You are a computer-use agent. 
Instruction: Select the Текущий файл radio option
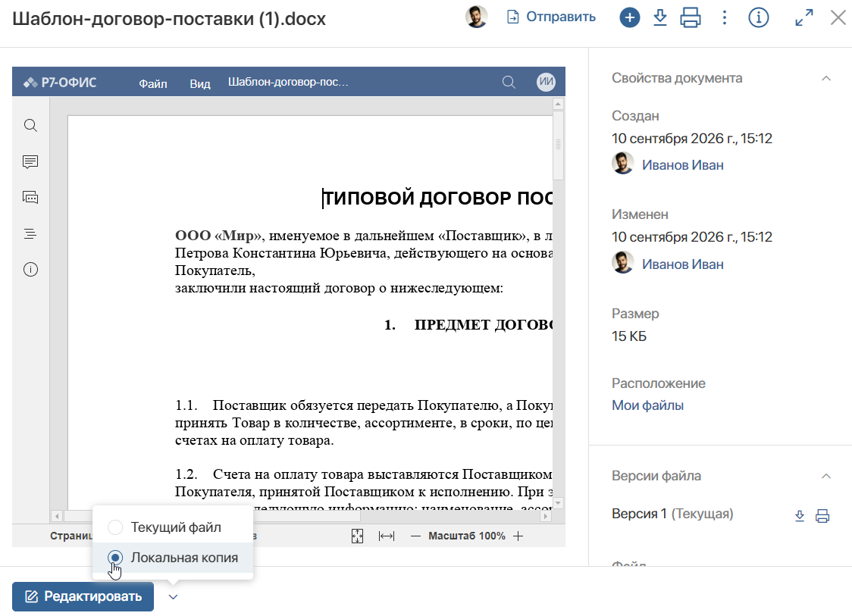(114, 527)
